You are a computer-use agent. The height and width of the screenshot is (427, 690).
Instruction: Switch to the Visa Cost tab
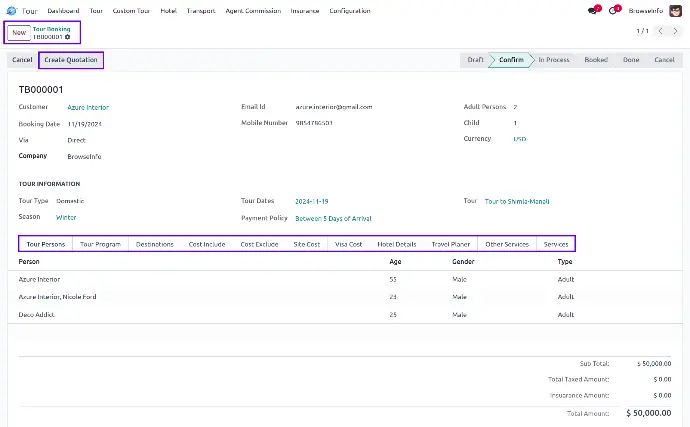click(348, 244)
